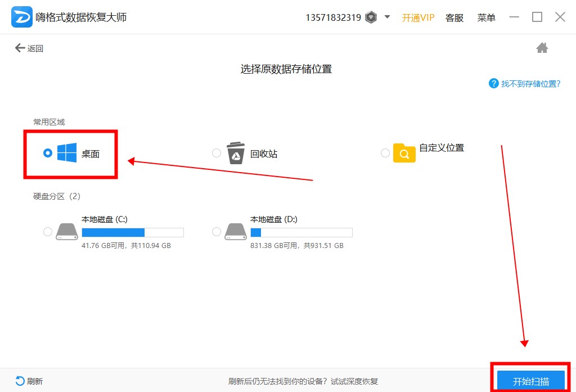576x392 pixels.
Task: Click the 常用区域 heading
Action: point(49,122)
